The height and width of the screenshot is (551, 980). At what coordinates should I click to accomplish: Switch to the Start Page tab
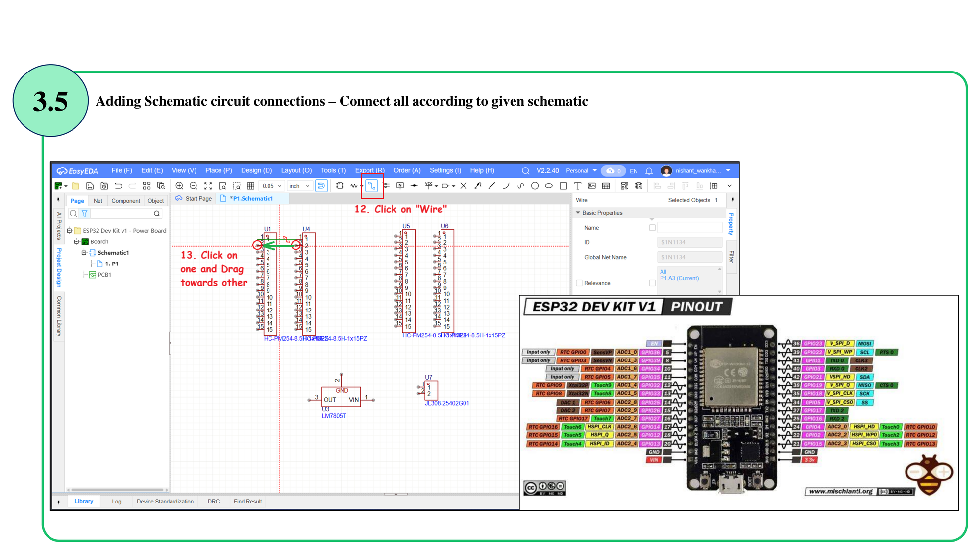[x=194, y=199]
